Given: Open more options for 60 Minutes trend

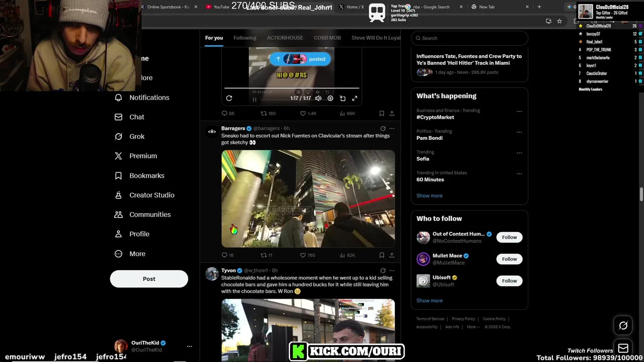Looking at the screenshot, I should coord(519,174).
